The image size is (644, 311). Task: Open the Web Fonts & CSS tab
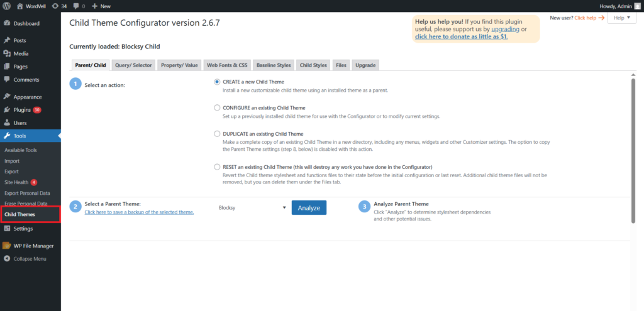point(227,65)
